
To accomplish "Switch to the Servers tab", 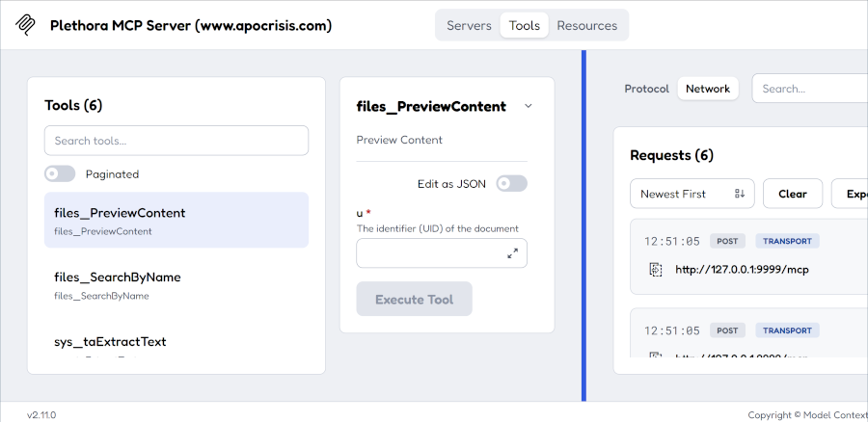I will (x=469, y=25).
